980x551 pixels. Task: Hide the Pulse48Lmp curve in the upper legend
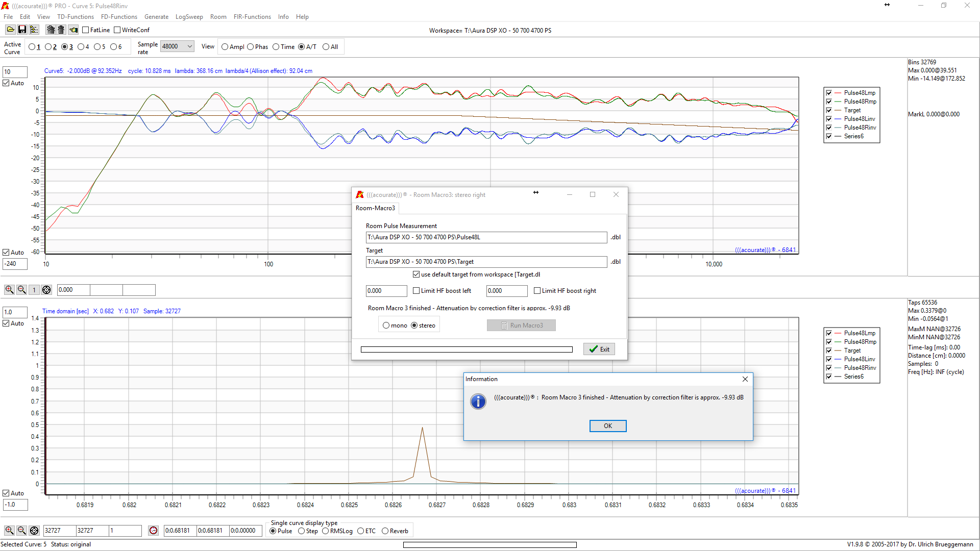pos(829,93)
